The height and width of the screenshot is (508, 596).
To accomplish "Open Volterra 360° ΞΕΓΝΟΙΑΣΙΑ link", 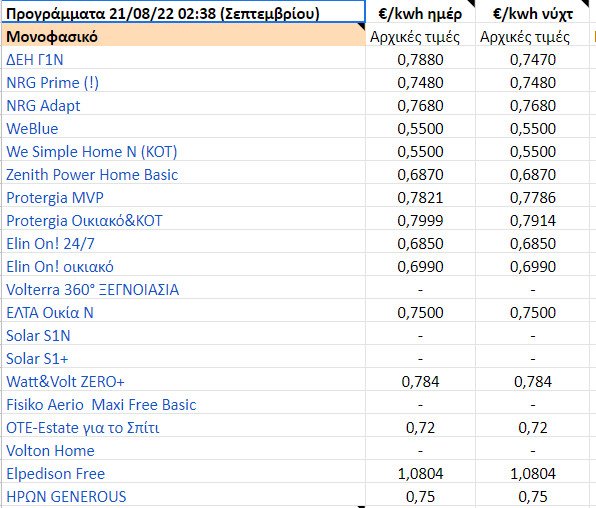I will click(x=92, y=290).
